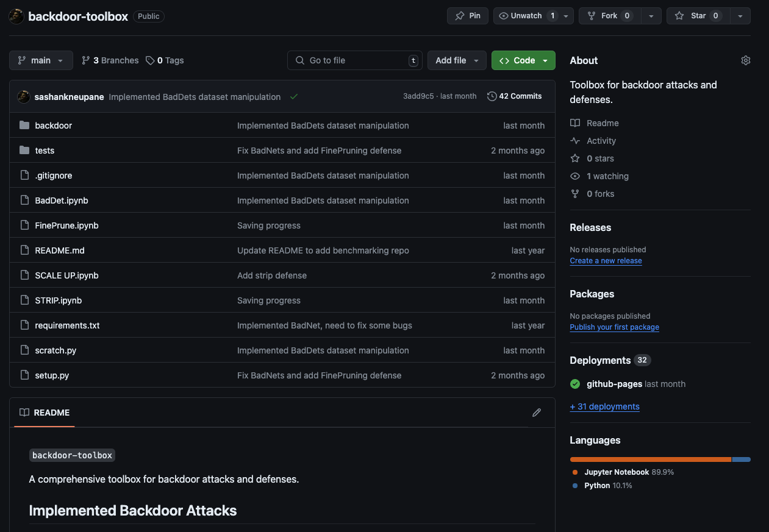
Task: Click the Go to file search field
Action: click(355, 60)
